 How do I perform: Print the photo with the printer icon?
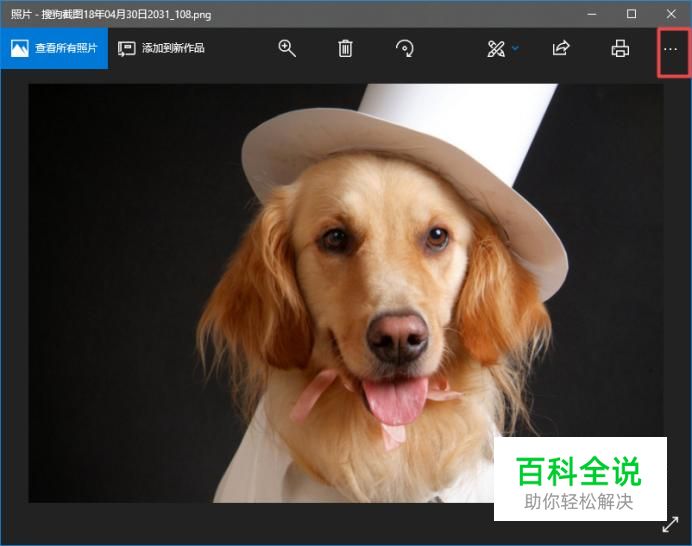[x=620, y=48]
